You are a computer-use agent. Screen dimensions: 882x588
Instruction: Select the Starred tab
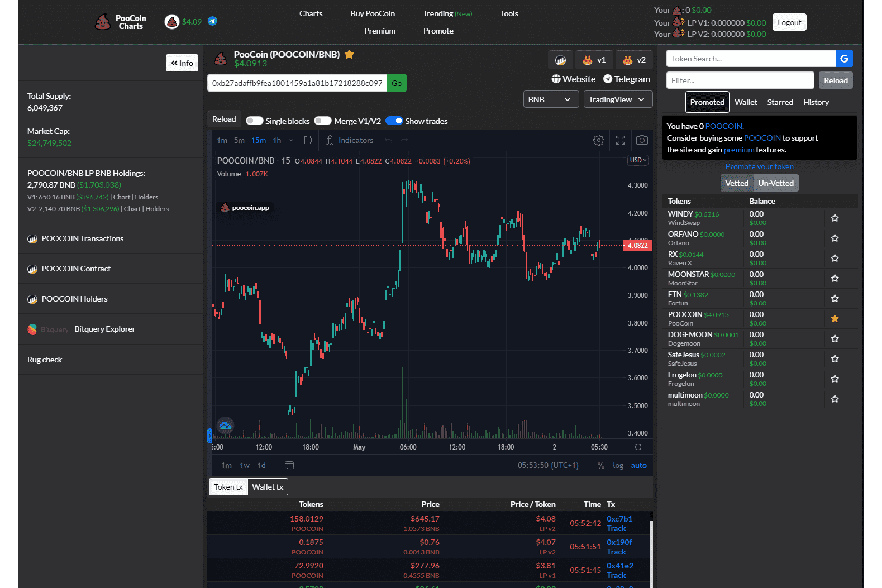pyautogui.click(x=780, y=102)
